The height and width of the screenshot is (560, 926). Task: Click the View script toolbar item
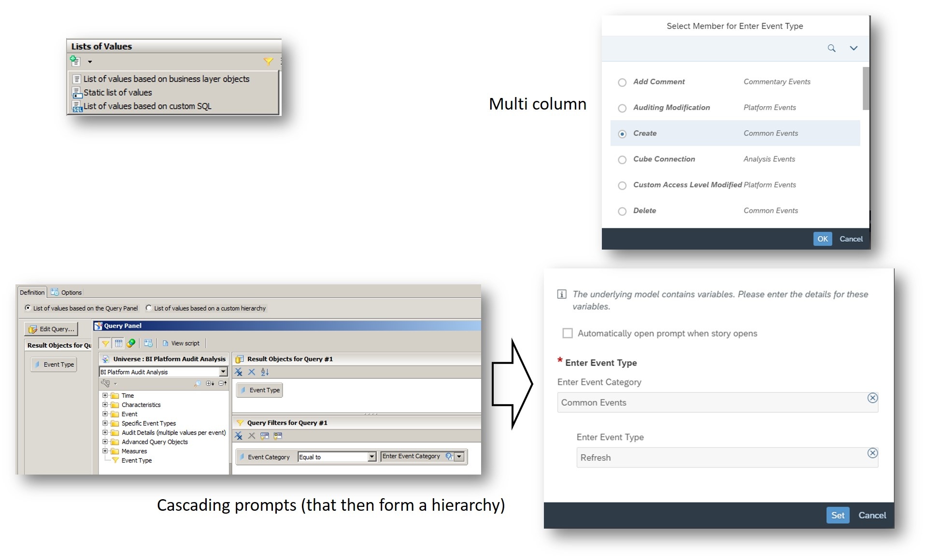(181, 343)
